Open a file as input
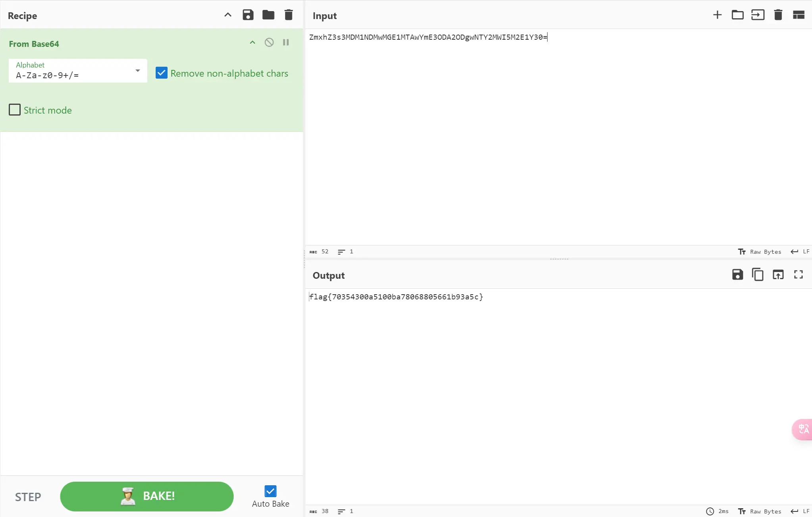Image resolution: width=812 pixels, height=517 pixels. [758, 15]
